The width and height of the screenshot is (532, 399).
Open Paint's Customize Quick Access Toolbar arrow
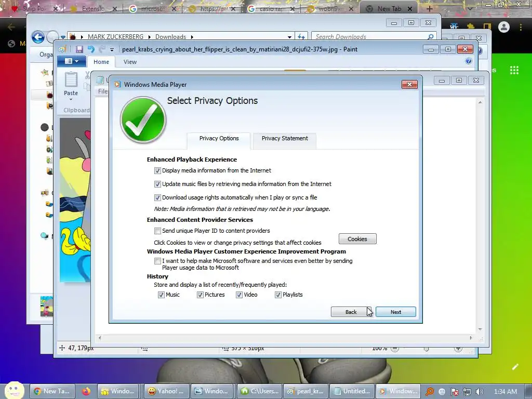pos(112,49)
